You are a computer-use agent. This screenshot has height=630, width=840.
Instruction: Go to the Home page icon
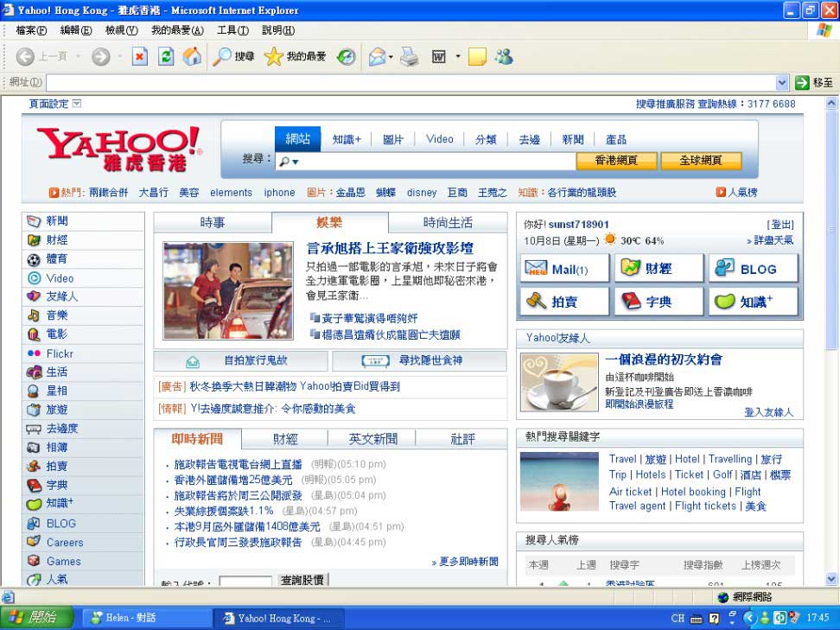pyautogui.click(x=192, y=56)
